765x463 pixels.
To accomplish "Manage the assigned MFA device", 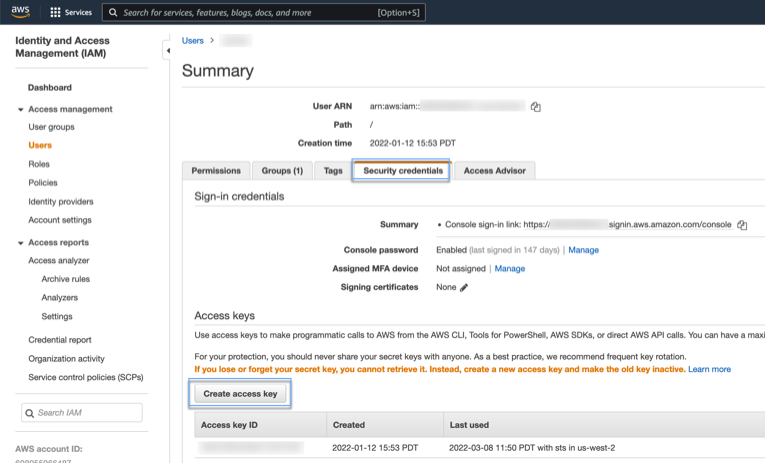I will (509, 269).
